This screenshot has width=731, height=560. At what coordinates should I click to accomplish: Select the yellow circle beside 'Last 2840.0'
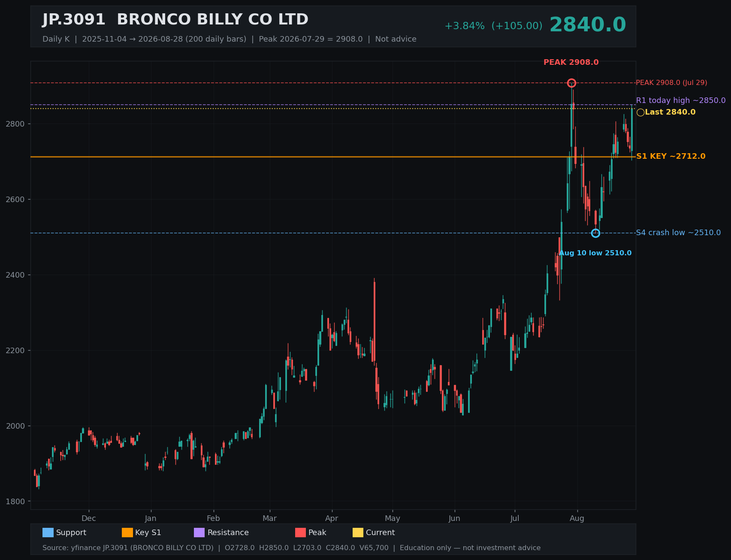pyautogui.click(x=640, y=112)
